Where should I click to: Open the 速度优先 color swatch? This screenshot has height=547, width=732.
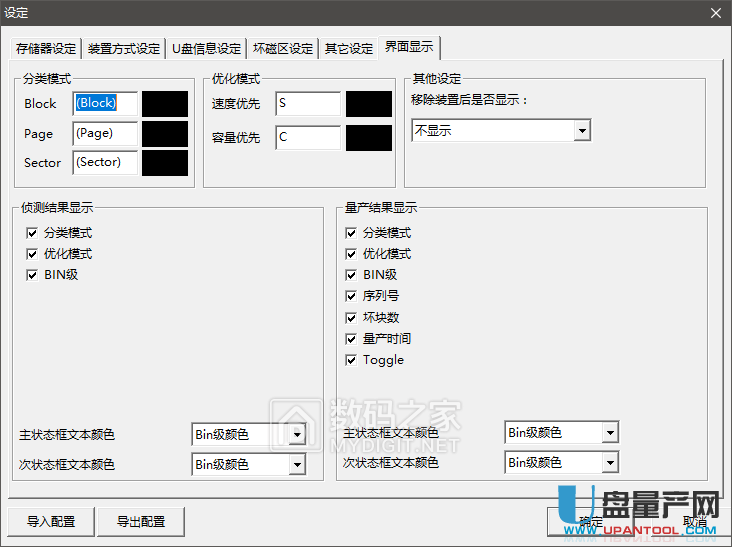368,104
